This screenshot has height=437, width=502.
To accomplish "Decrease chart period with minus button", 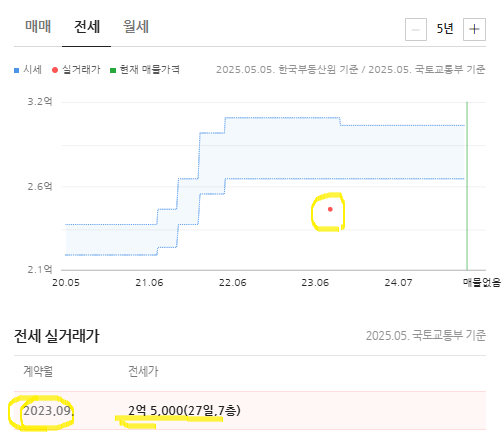I will pos(416,30).
